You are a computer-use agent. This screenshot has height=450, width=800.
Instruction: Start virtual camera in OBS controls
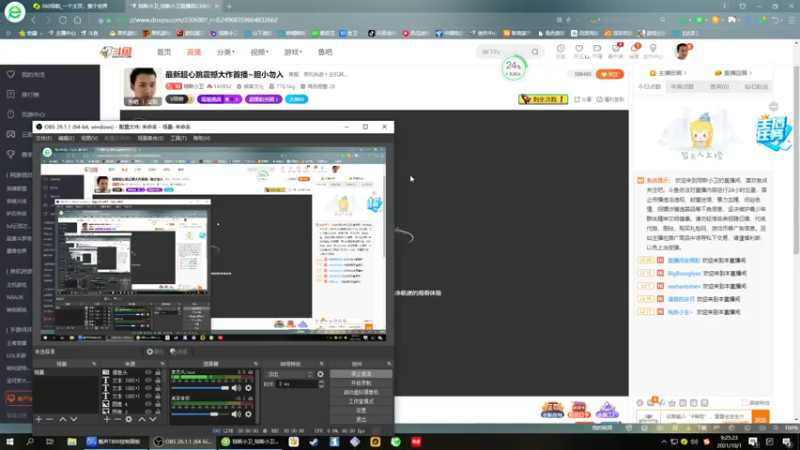361,392
